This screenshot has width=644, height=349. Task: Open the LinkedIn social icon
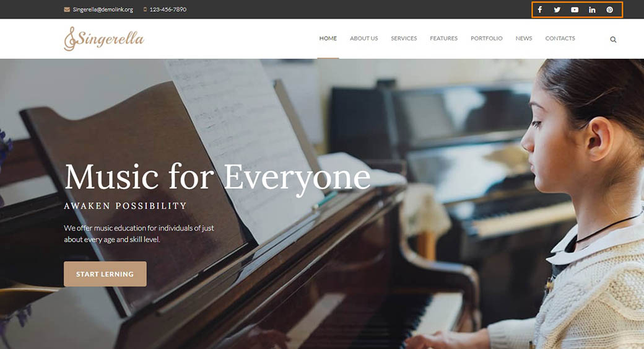click(592, 9)
